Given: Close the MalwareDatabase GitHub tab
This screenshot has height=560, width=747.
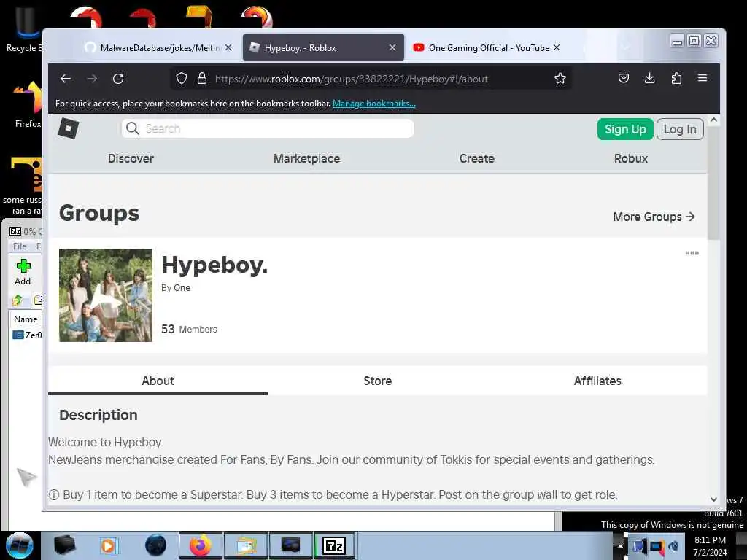Looking at the screenshot, I should (228, 47).
